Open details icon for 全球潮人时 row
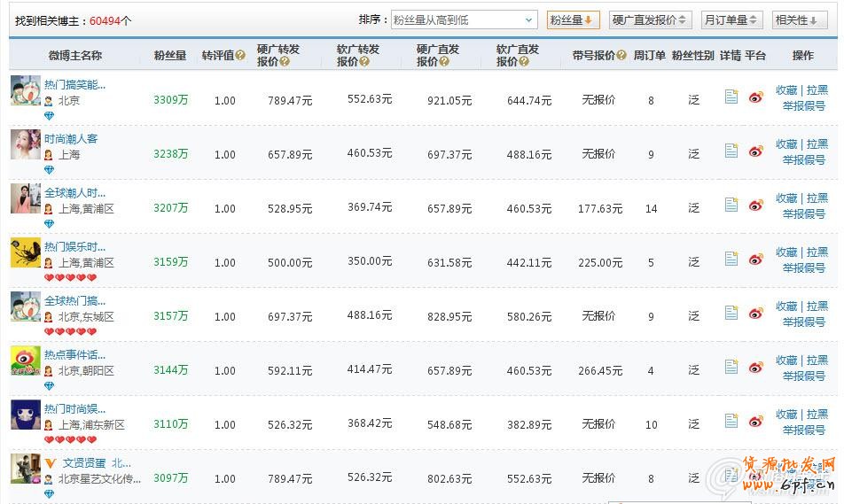Viewport: 844px width, 504px height. [x=731, y=205]
